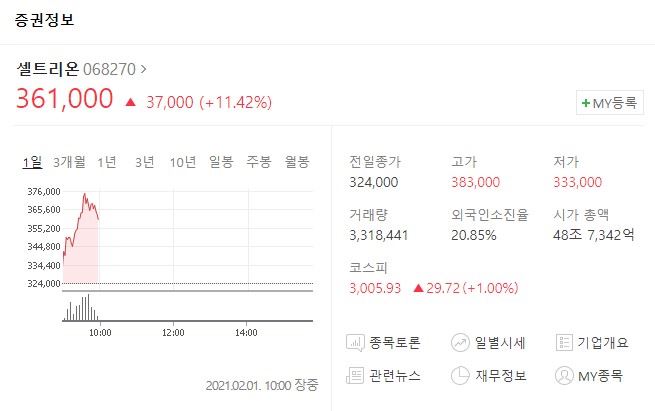Open the 종목토론 discussion icon
Viewport: 655px width, 411px height.
355,343
